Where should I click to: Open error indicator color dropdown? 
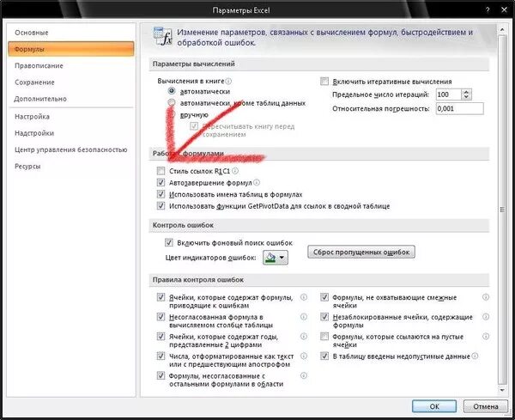coord(276,258)
